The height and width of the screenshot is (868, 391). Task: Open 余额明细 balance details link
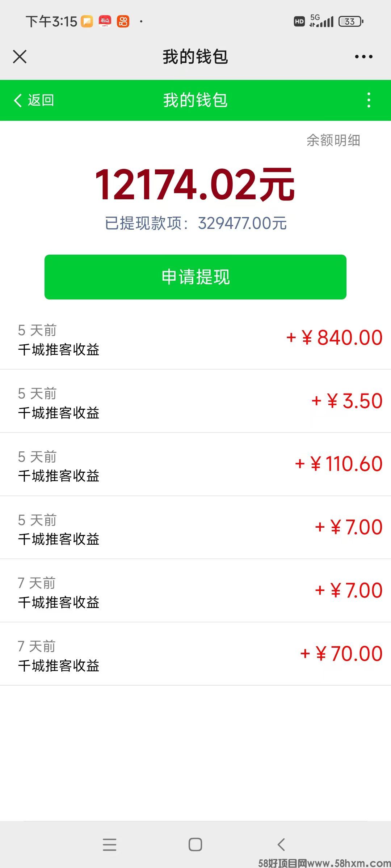coord(333,140)
